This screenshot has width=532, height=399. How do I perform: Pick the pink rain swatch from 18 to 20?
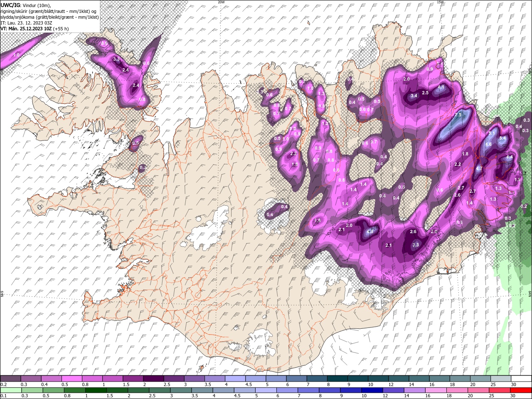pos(457,390)
